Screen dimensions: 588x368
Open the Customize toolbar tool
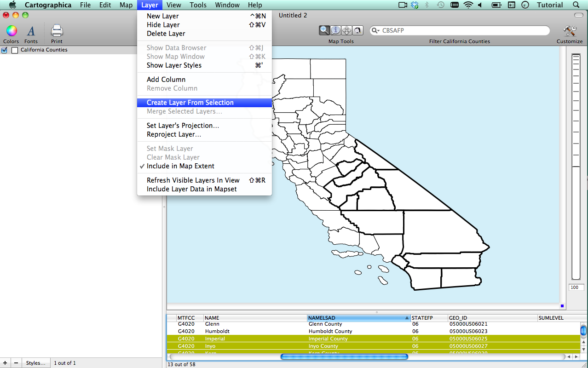(x=570, y=31)
